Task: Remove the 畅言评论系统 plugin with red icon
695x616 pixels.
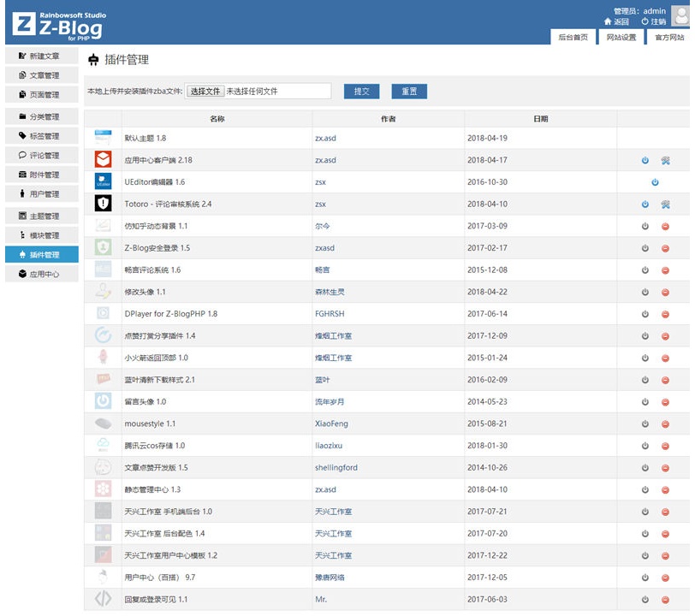Action: 665,269
